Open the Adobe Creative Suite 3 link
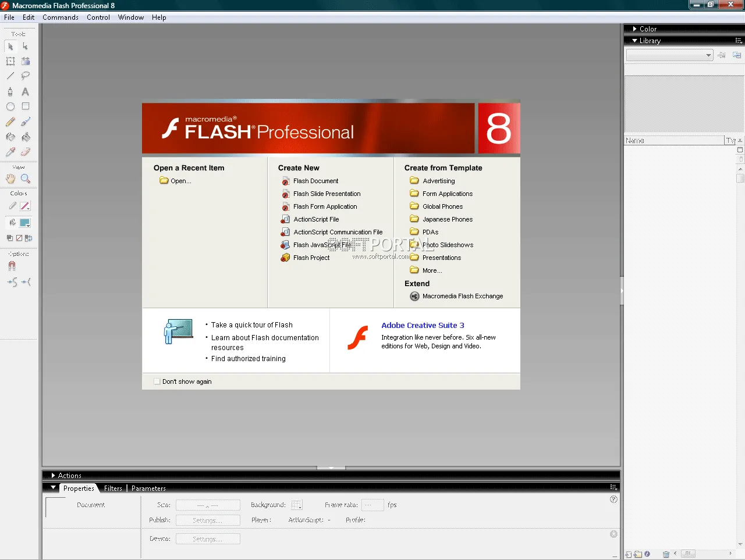This screenshot has width=745, height=560. pyautogui.click(x=423, y=325)
